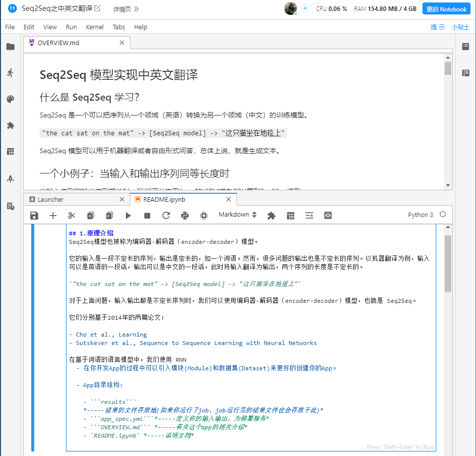Open the command palette from the sidebar
The height and width of the screenshot is (456, 476).
click(10, 99)
